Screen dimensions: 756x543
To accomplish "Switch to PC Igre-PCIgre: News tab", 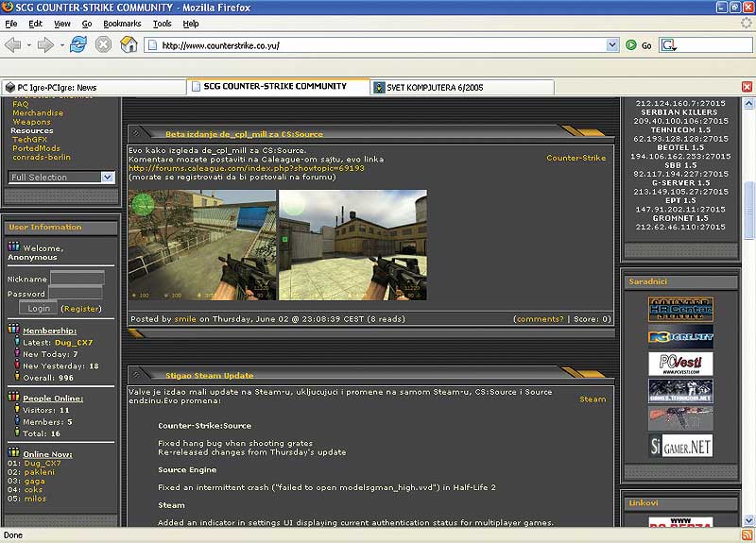I will (x=94, y=87).
